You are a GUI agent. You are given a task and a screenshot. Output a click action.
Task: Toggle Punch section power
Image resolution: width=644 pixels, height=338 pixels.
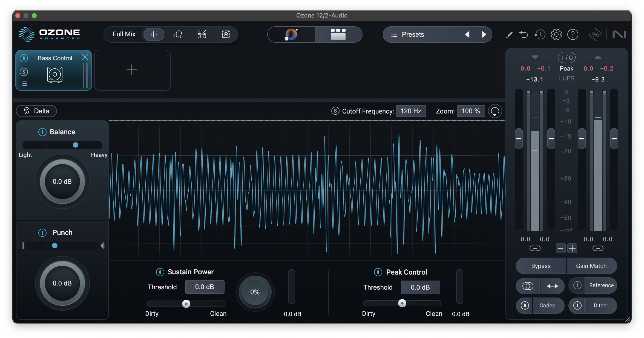click(42, 233)
